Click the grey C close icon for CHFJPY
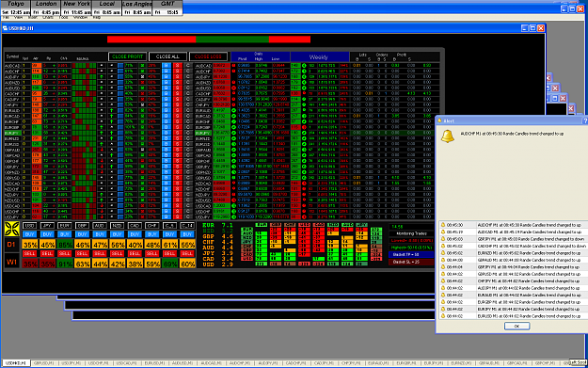 [188, 105]
